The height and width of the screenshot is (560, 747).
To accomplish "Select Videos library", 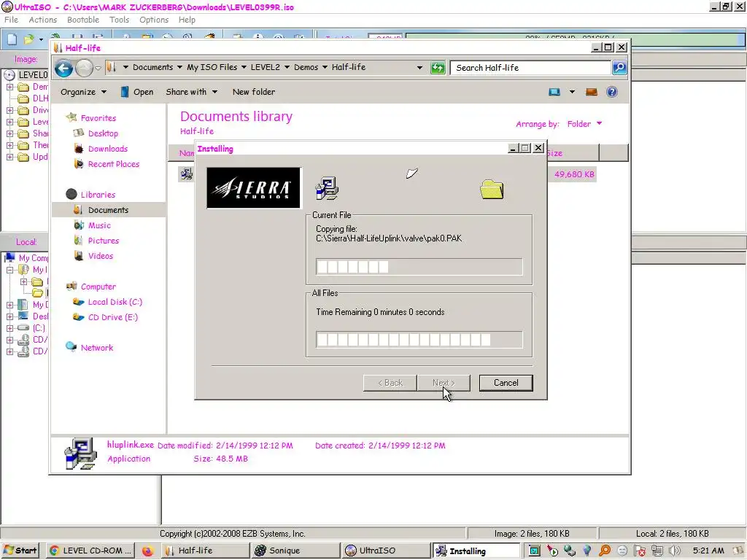I will click(x=101, y=256).
